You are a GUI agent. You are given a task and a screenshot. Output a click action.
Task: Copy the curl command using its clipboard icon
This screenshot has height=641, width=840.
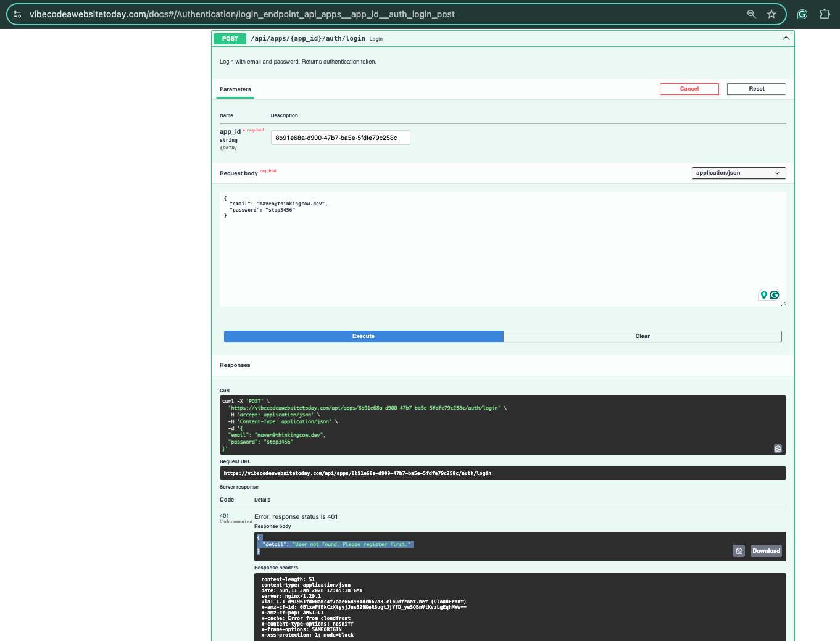coord(778,449)
